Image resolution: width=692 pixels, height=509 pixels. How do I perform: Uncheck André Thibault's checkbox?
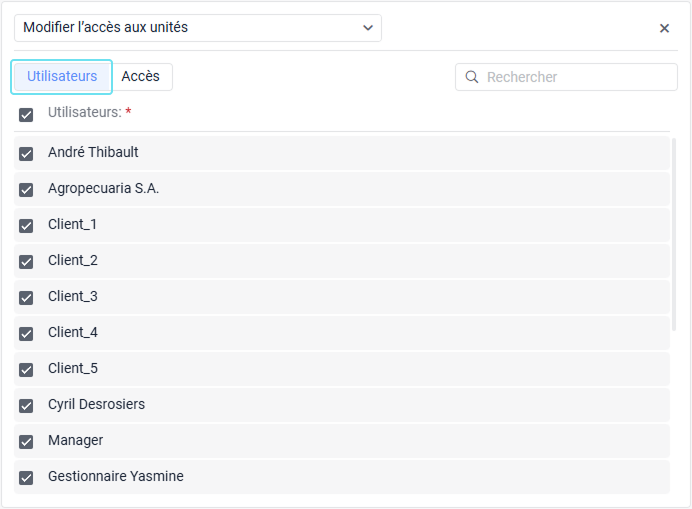[x=26, y=154]
